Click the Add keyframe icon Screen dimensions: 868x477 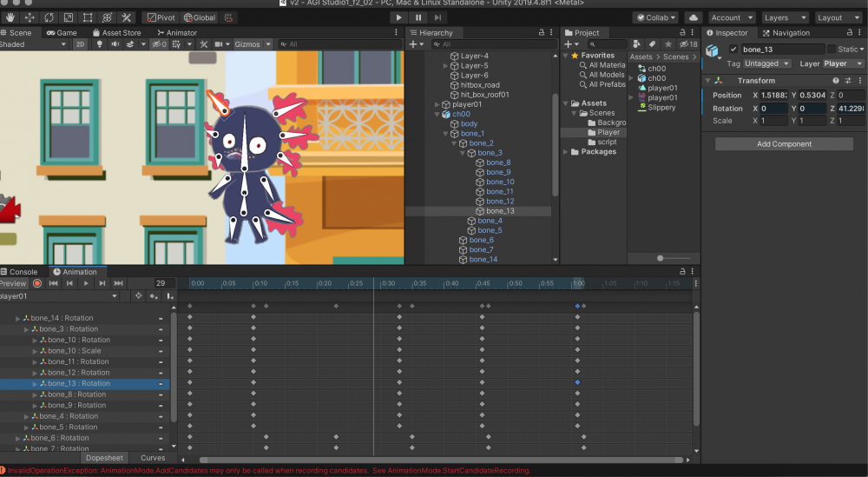[154, 296]
